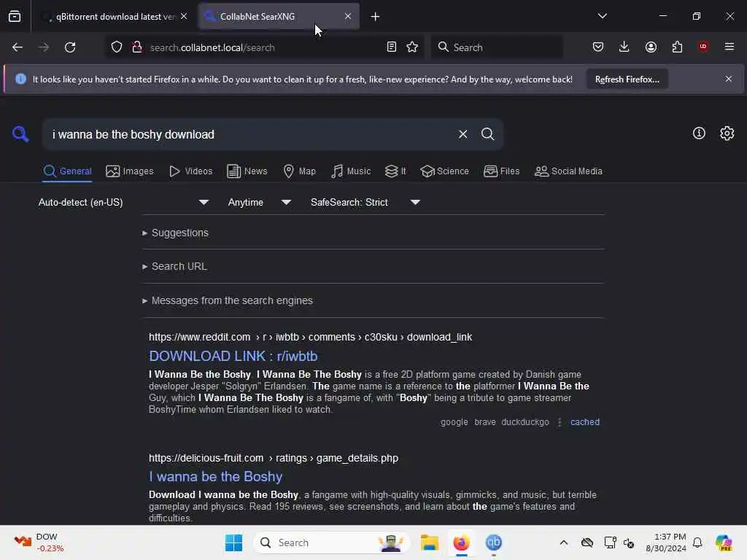Open Windows Start menu
Viewport: 747px width, 560px height.
[233, 542]
